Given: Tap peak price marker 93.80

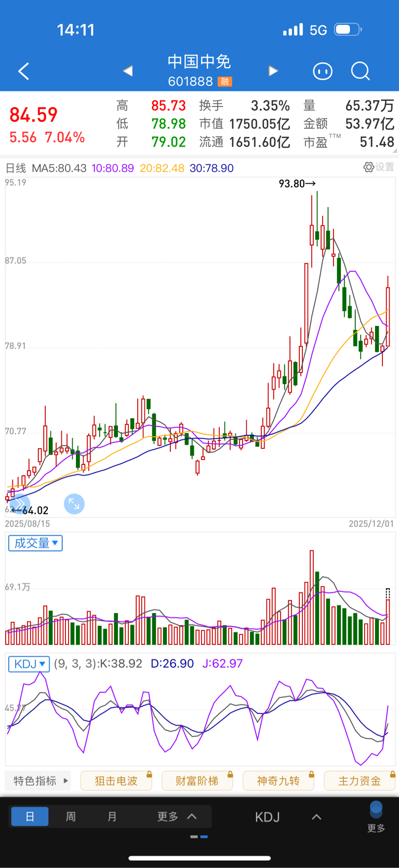Looking at the screenshot, I should coord(297,184).
